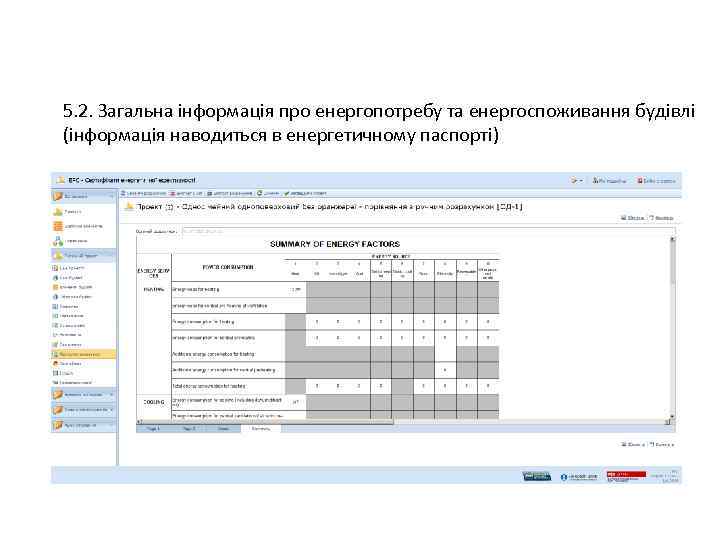The image size is (720, 540).
Task: Select the active Summary tab
Action: pyautogui.click(x=261, y=428)
